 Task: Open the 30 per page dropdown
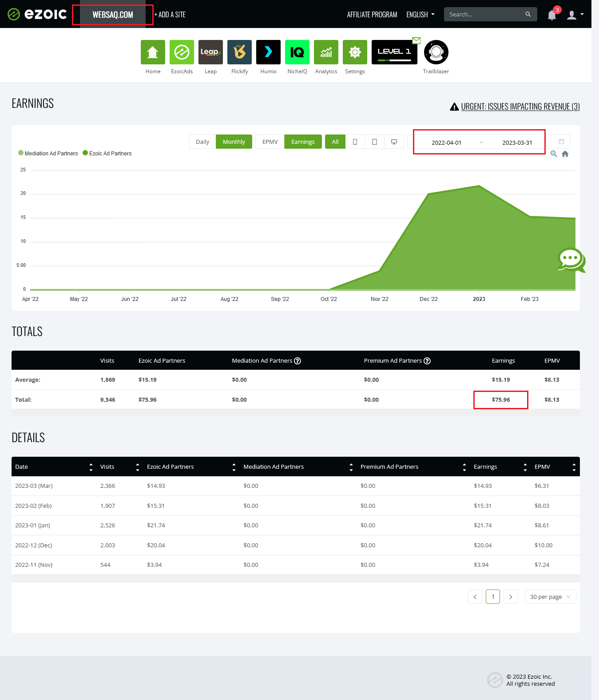[550, 597]
